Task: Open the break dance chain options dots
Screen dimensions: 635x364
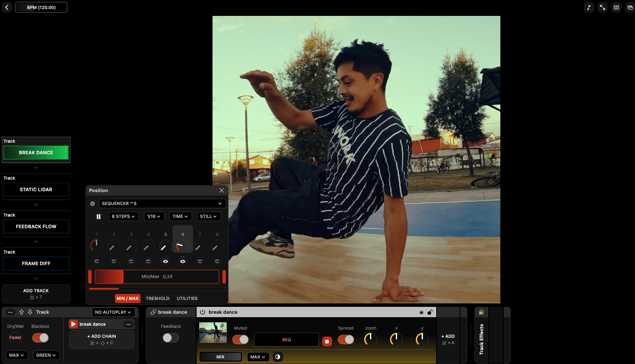Action: tap(128, 324)
